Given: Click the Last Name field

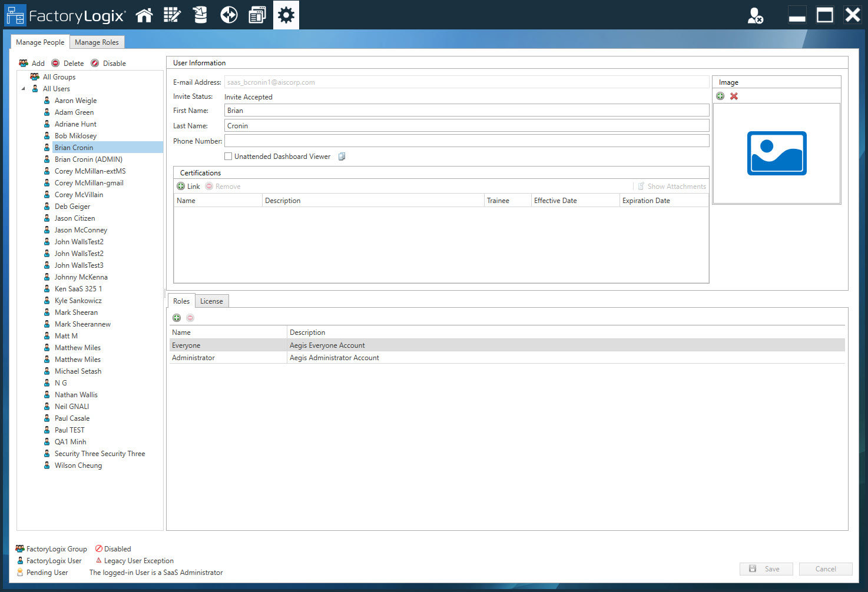Looking at the screenshot, I should [x=467, y=126].
